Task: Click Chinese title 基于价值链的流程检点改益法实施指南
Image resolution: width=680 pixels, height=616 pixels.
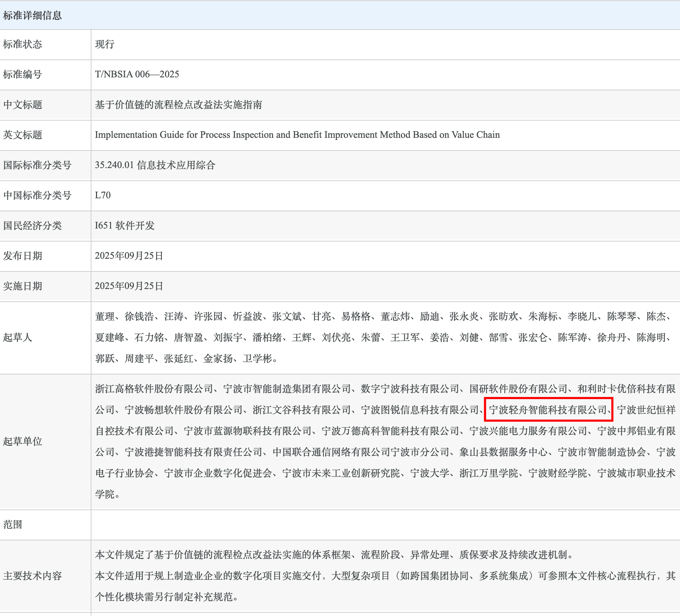Action: coord(178,105)
